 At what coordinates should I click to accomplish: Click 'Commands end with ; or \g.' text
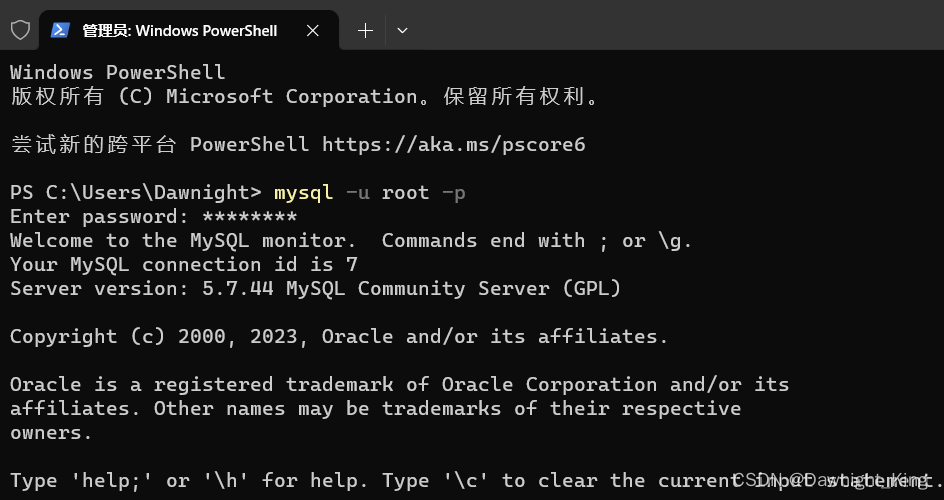537,241
